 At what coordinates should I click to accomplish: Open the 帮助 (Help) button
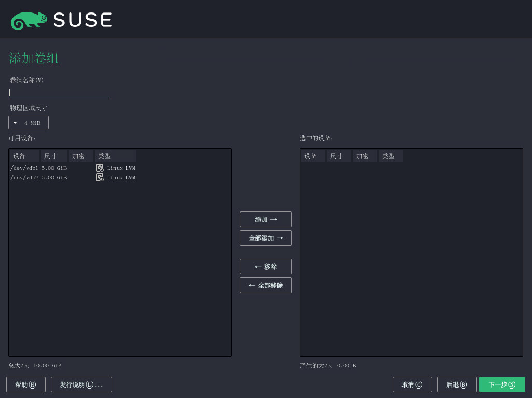(26, 384)
